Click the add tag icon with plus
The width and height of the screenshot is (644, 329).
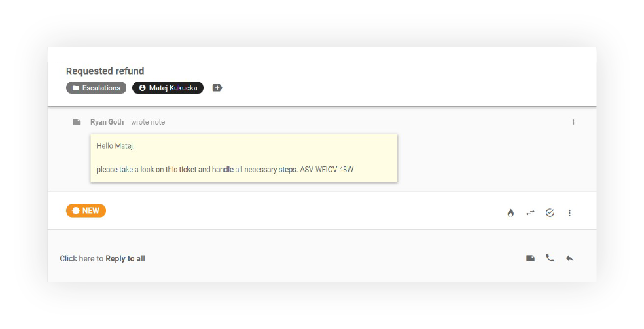pos(217,88)
